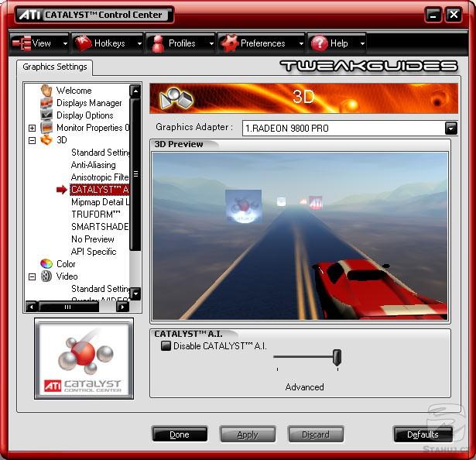Select Mipmap Detail Level in tree
The width and height of the screenshot is (476, 460).
(x=100, y=202)
